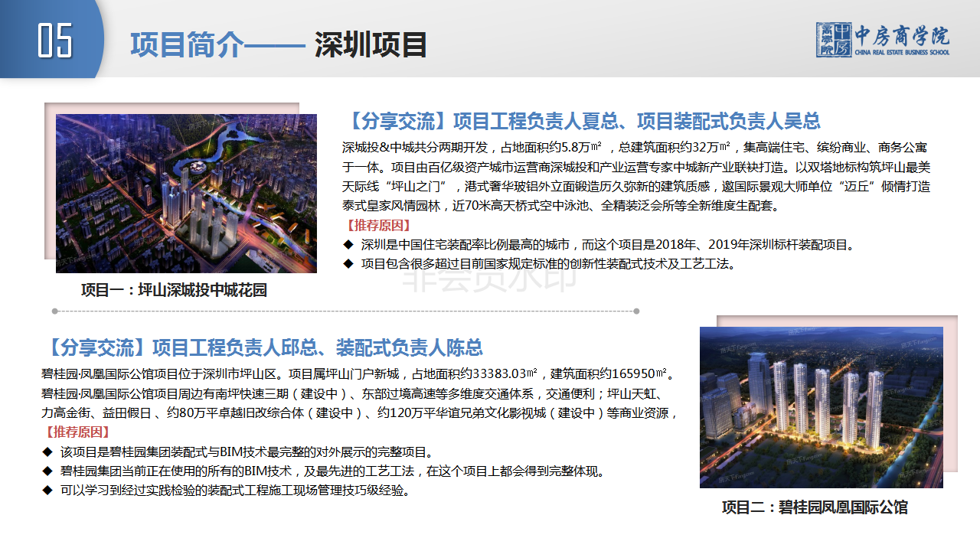
Task: Click bullet 项目包含很多超过目前国家规定标准
Action: point(540,264)
